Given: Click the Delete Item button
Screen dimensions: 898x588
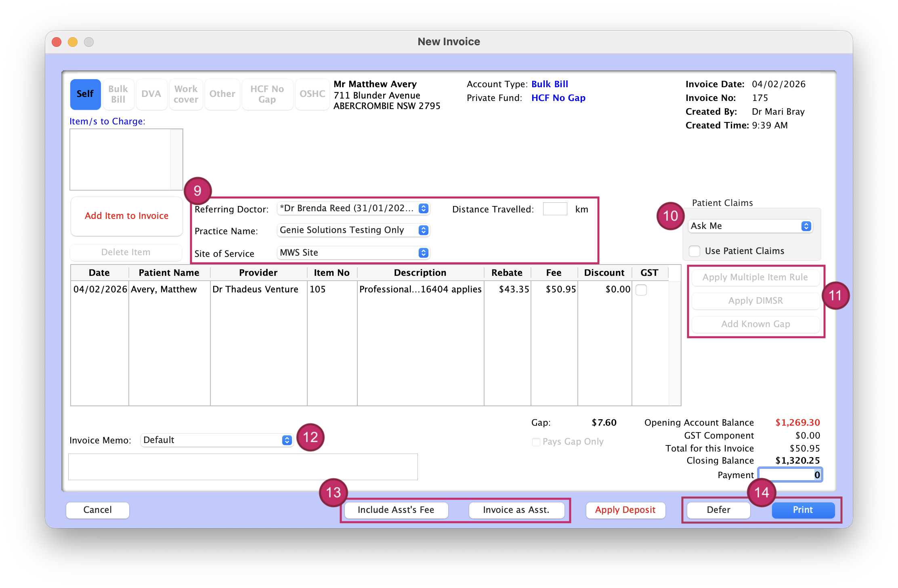Looking at the screenshot, I should tap(126, 252).
